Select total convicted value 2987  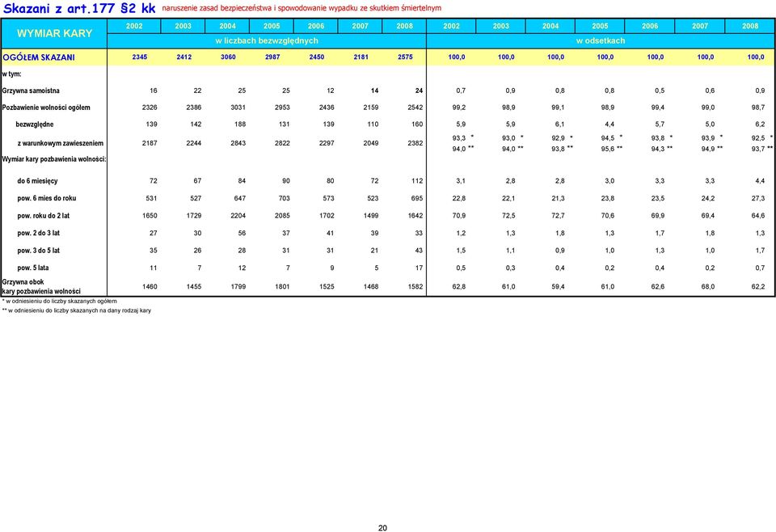point(272,57)
